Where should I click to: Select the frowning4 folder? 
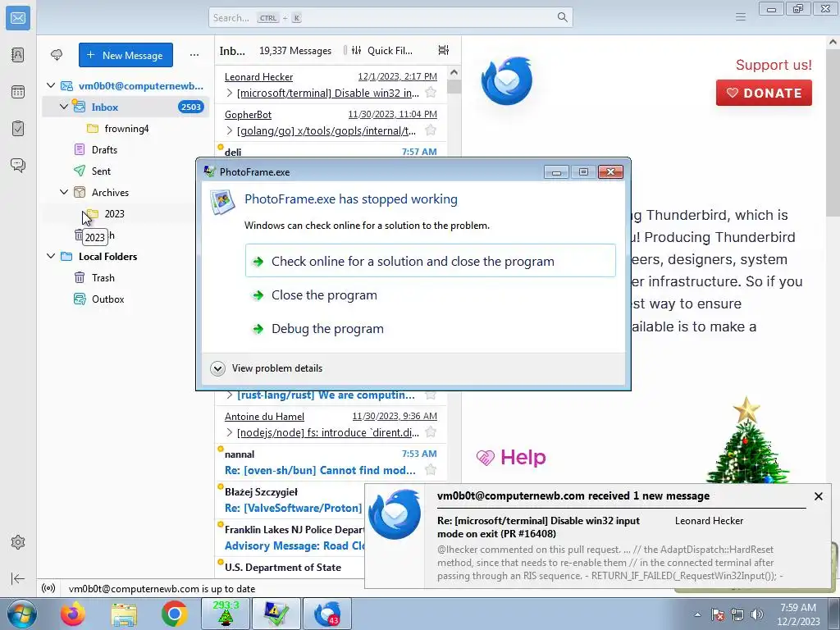[126, 128]
